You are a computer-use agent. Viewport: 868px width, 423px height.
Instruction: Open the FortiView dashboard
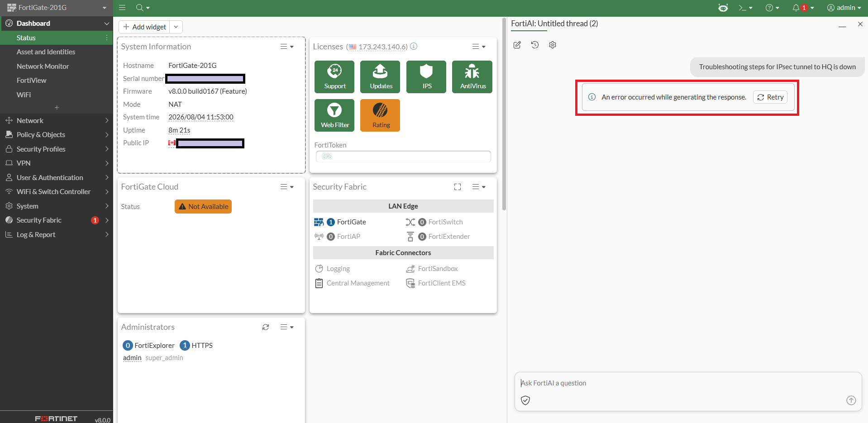click(x=57, y=81)
